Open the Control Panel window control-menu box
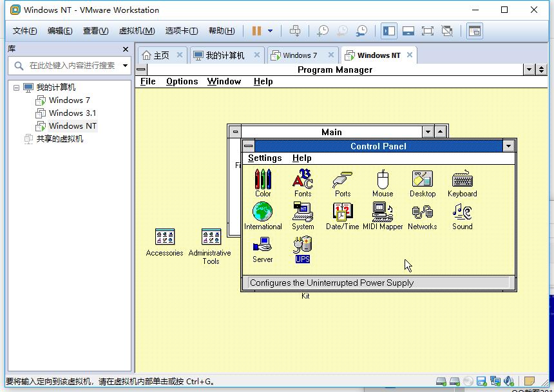The image size is (554, 392). [249, 146]
